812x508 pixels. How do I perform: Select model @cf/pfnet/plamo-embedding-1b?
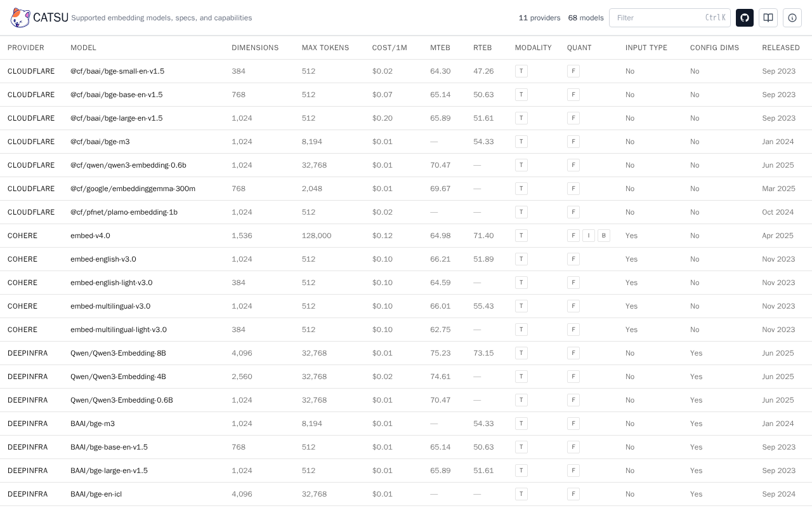click(x=124, y=212)
